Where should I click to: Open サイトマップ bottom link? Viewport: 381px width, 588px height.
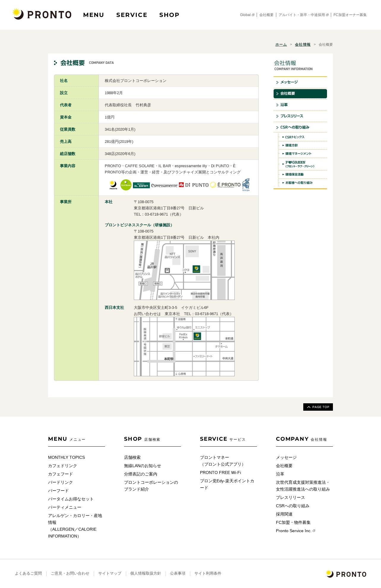110,573
